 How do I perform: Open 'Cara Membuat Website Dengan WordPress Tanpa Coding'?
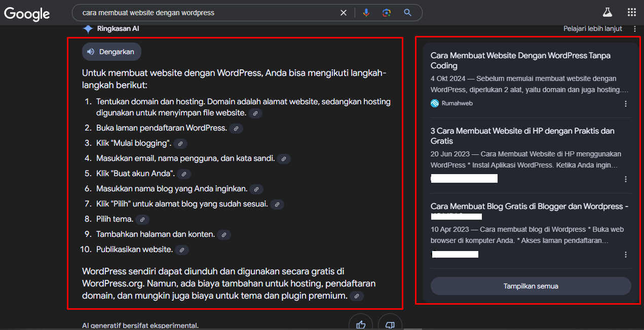(520, 60)
